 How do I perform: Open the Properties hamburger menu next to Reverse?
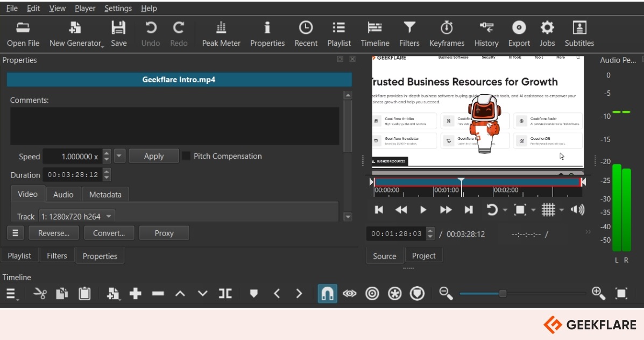click(15, 233)
